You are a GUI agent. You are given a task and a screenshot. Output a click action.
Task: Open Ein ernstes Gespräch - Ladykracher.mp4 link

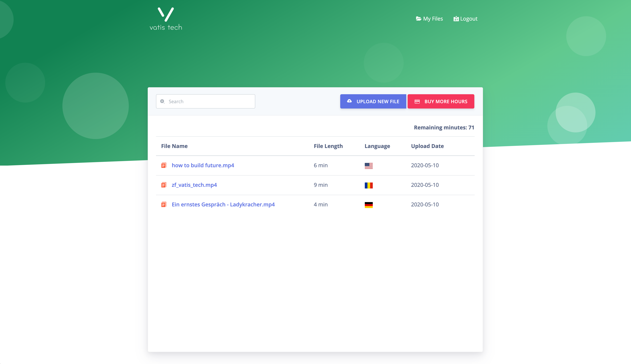pyautogui.click(x=223, y=205)
